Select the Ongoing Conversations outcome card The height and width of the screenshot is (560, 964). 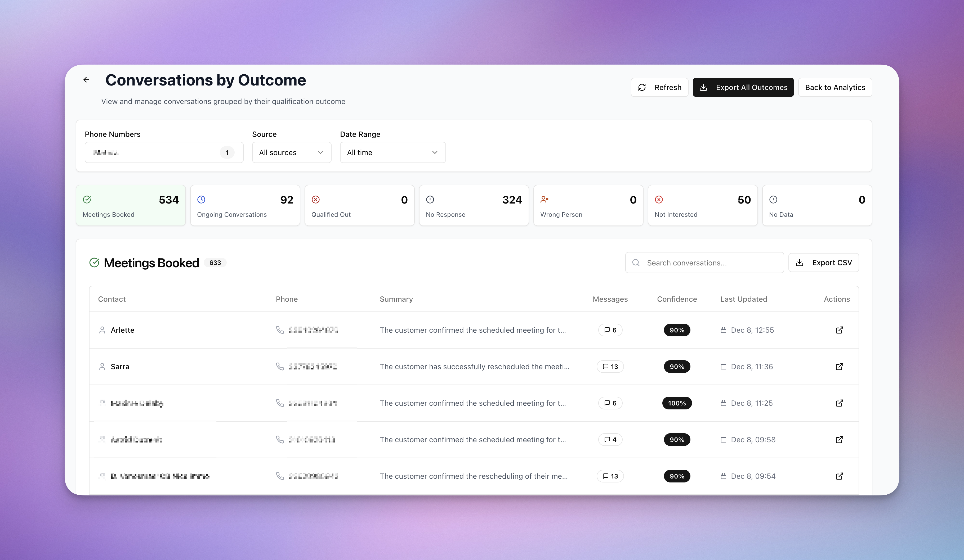coord(245,206)
